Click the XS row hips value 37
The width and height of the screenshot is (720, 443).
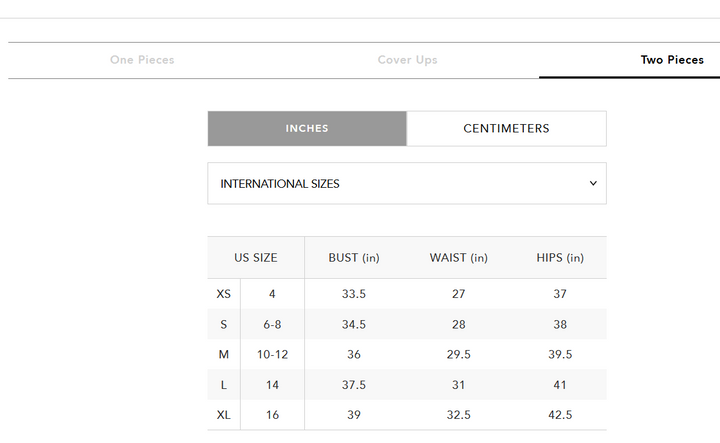tap(560, 294)
